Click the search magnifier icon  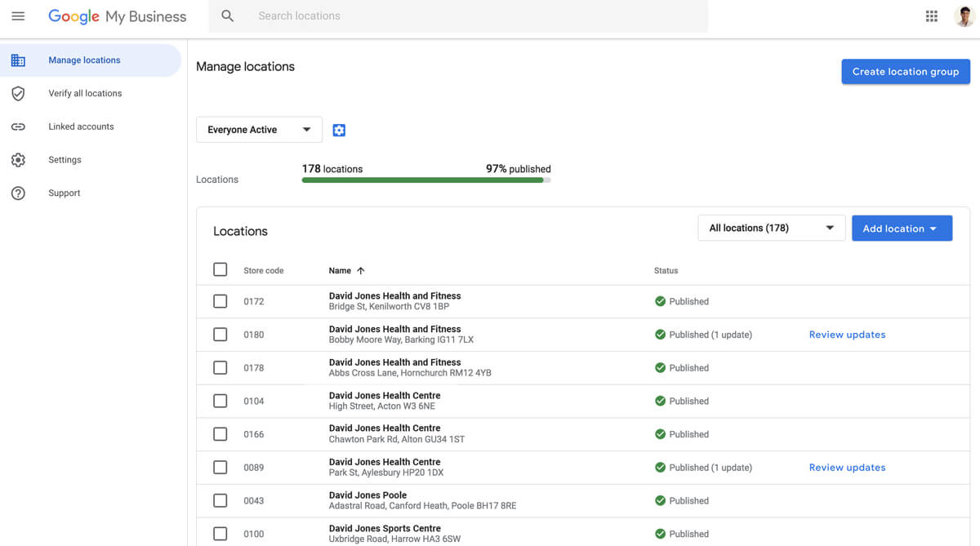point(228,16)
